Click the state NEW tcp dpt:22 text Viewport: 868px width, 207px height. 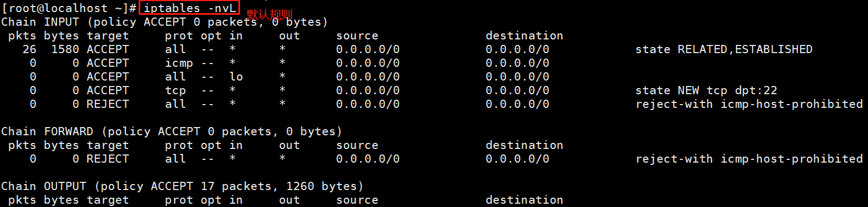pos(706,90)
